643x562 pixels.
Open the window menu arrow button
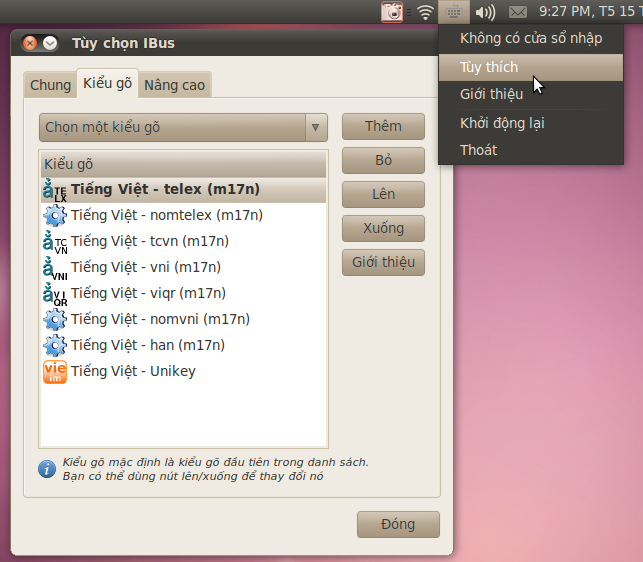pos(50,43)
